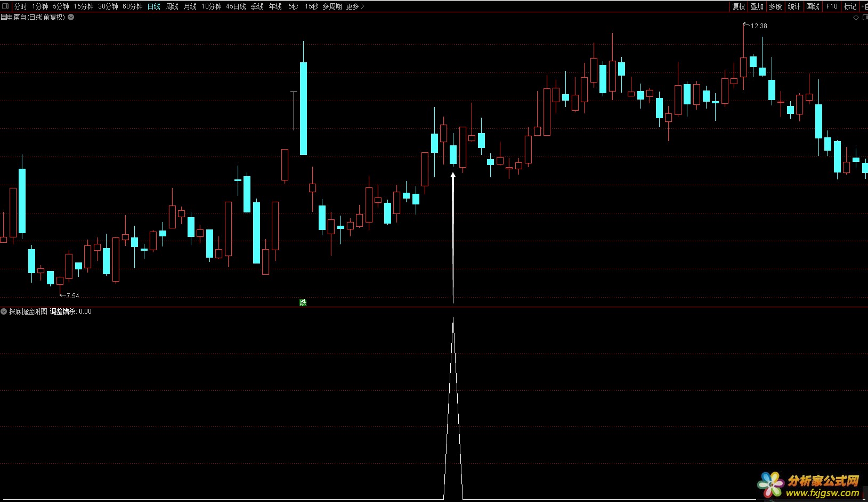Viewport: 868px width, 502px height.
Task: Select the 30分钟 period tab
Action: (108, 6)
